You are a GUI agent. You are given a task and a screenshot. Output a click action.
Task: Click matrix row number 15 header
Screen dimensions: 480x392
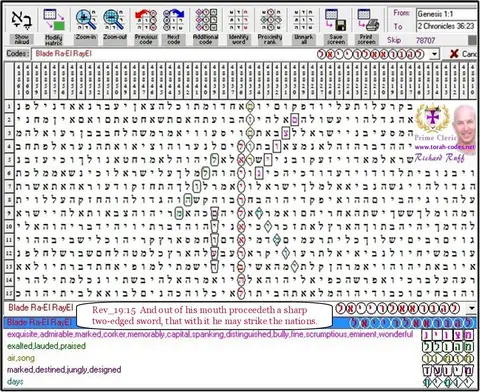[9, 293]
